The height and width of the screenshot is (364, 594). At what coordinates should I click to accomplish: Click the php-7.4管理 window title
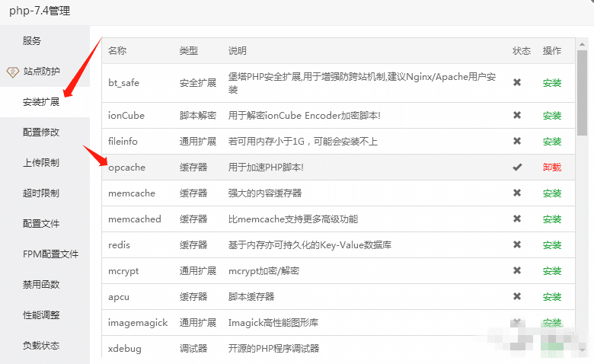point(40,11)
